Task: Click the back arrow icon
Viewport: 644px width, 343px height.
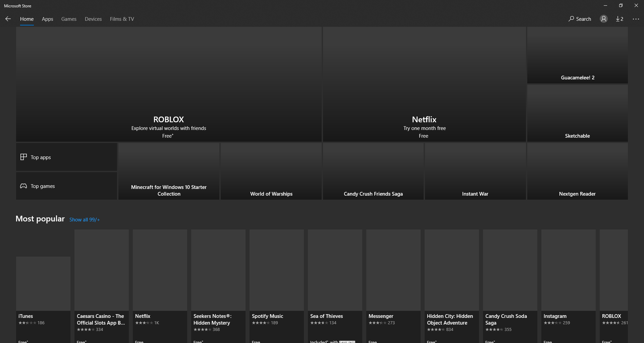Action: [x=8, y=19]
